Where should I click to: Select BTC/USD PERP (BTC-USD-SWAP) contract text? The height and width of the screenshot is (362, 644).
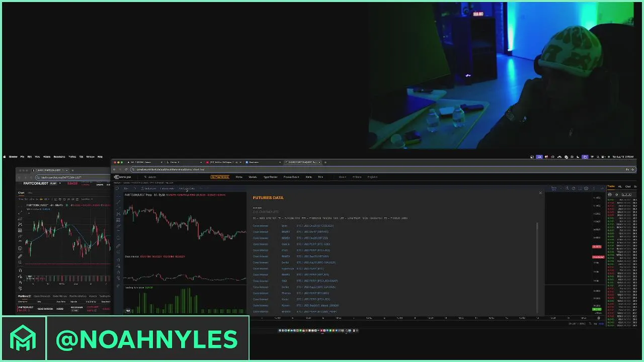[x=317, y=281]
